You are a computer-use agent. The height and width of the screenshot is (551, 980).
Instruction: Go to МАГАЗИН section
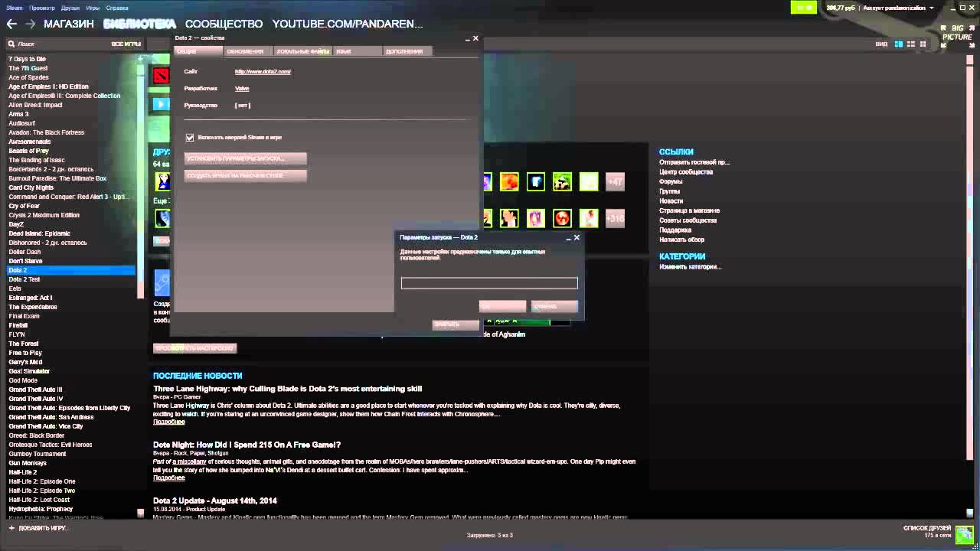coord(69,24)
